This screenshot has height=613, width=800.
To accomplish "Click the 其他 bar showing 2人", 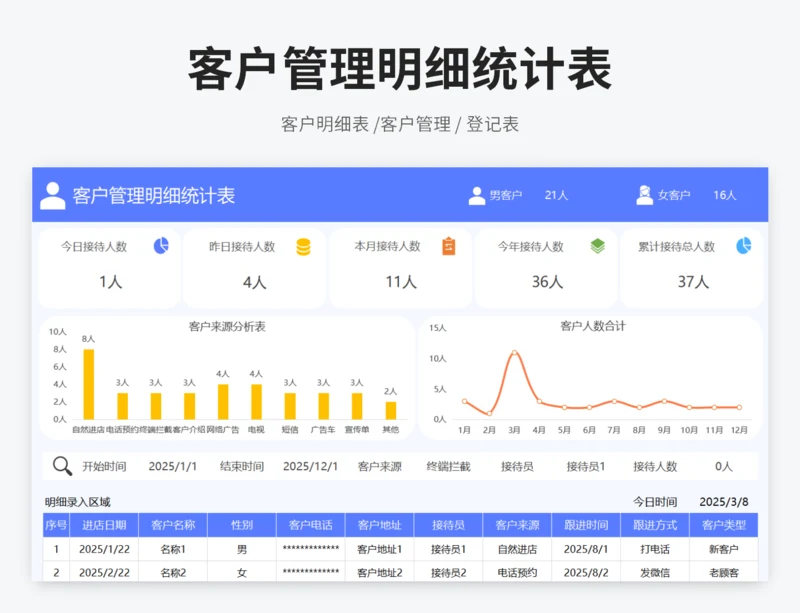I will click(391, 410).
